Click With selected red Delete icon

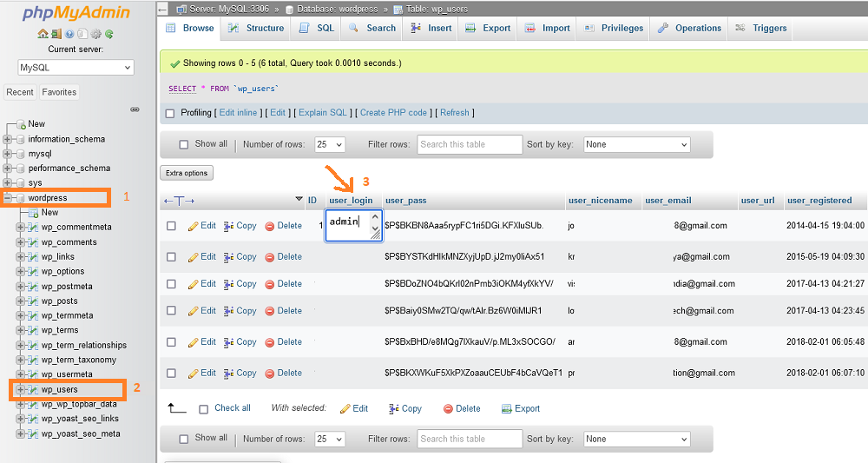[449, 409]
